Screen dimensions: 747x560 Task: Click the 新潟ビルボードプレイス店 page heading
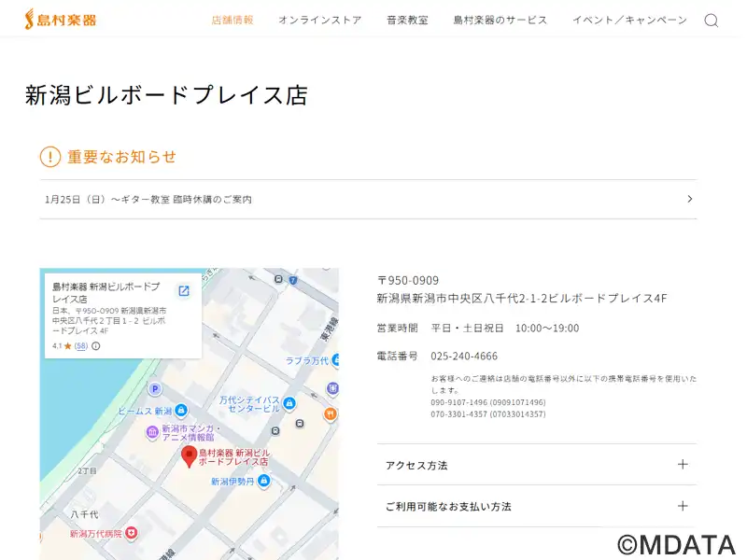click(166, 95)
